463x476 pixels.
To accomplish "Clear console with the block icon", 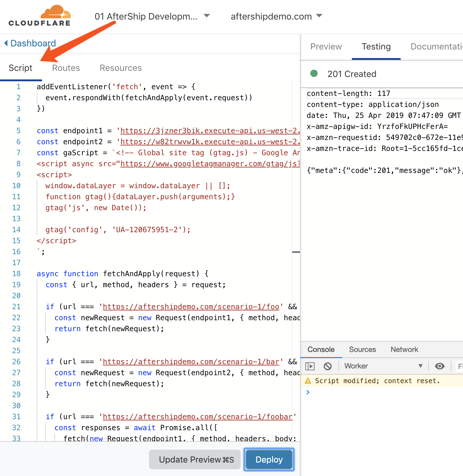I will 327,366.
